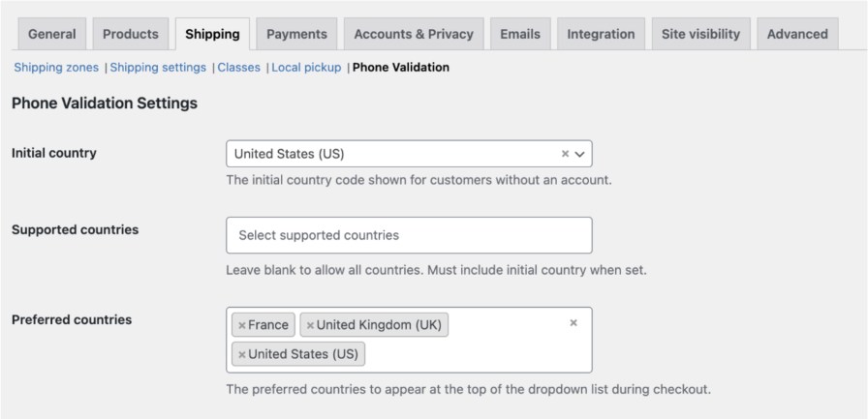
Task: Switch to the General tab
Action: click(x=52, y=34)
